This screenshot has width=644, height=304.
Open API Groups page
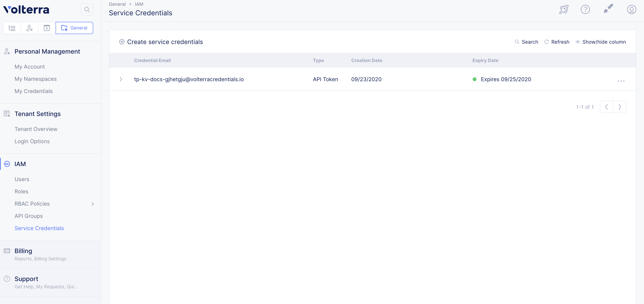(29, 216)
